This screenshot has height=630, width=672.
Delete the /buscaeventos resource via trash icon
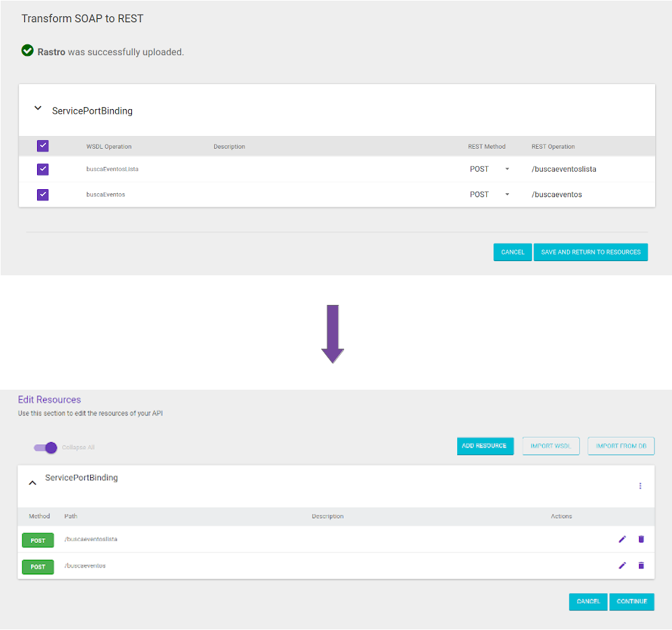coord(641,565)
